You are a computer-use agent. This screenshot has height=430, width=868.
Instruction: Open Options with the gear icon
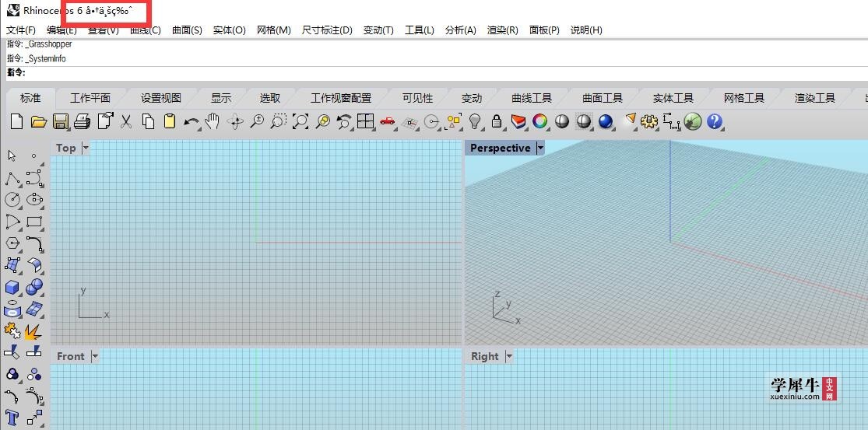(648, 121)
